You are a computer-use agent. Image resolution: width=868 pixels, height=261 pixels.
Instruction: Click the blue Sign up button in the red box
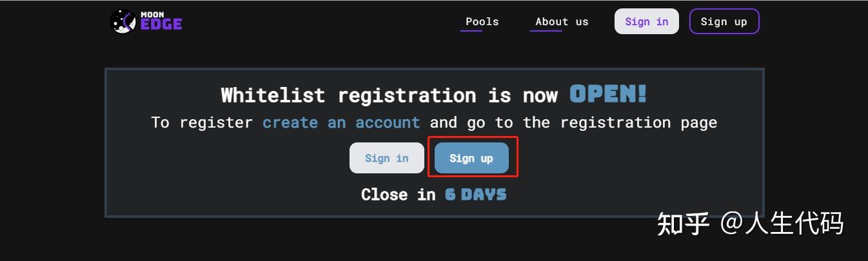click(x=471, y=158)
